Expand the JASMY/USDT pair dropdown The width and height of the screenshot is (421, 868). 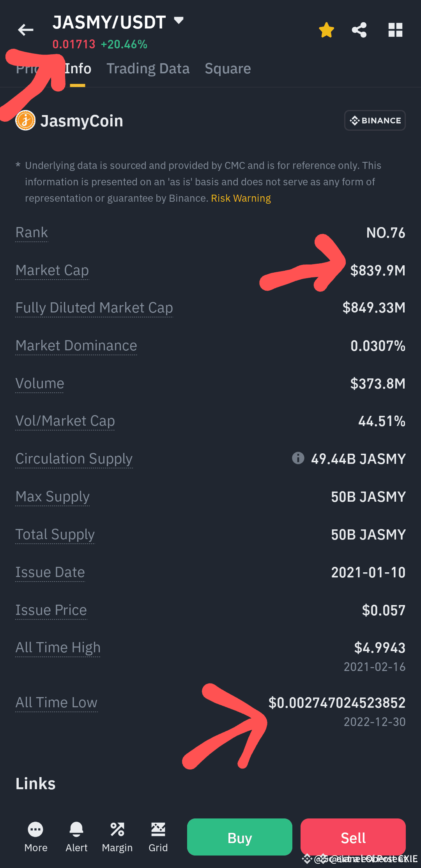click(x=179, y=20)
